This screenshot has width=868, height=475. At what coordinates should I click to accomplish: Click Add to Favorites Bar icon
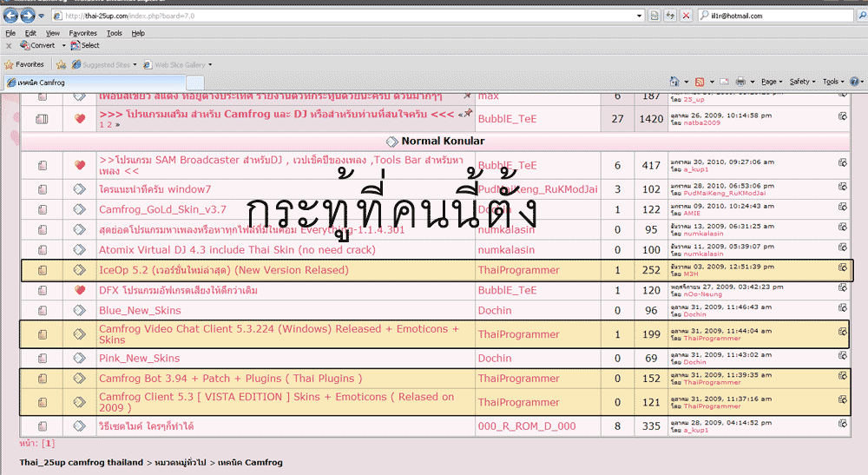pyautogui.click(x=61, y=65)
